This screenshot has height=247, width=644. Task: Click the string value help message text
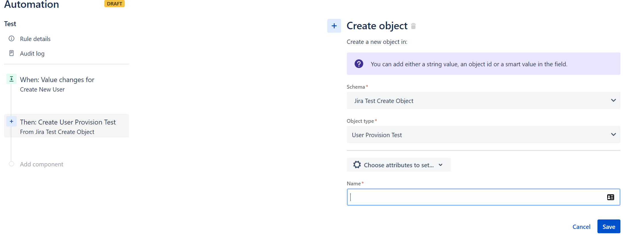coord(469,64)
